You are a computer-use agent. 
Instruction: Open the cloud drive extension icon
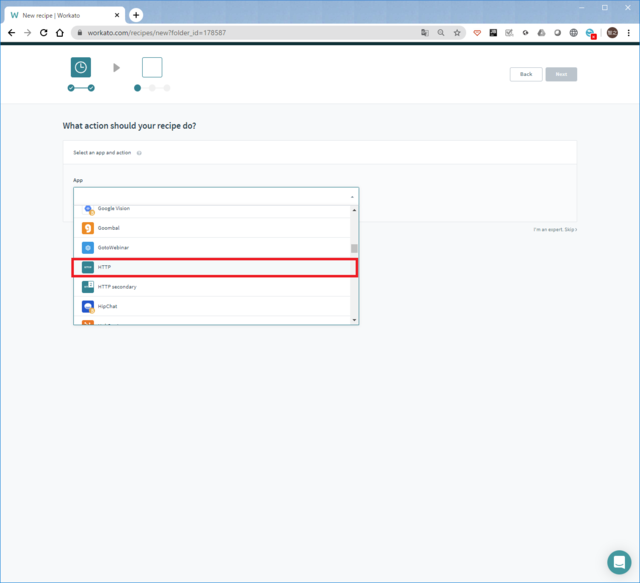click(541, 33)
